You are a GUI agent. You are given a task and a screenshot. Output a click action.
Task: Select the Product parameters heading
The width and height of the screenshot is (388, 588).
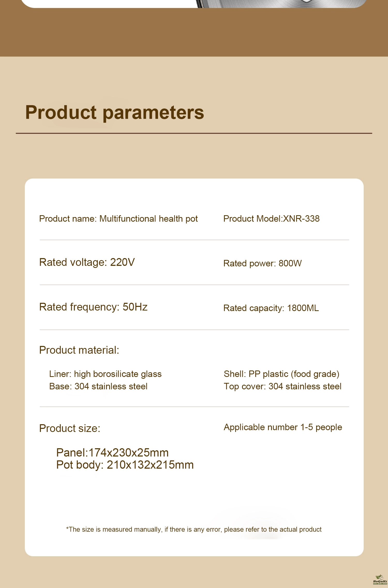pos(115,113)
